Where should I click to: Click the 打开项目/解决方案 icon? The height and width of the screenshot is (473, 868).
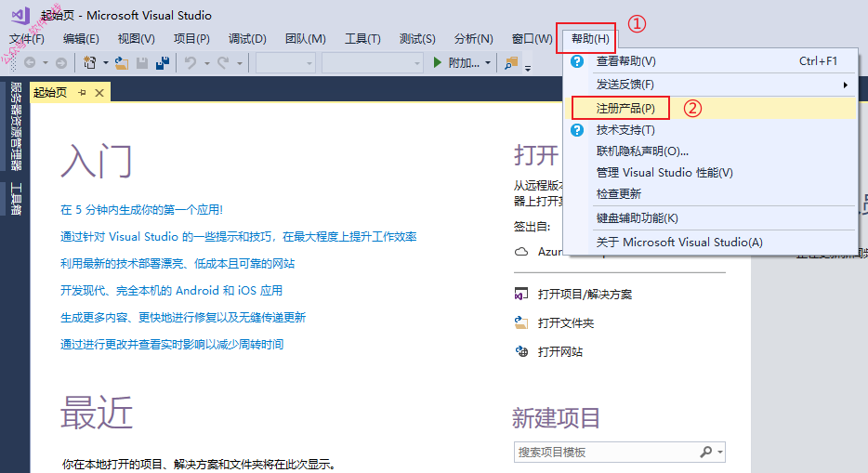tap(521, 295)
